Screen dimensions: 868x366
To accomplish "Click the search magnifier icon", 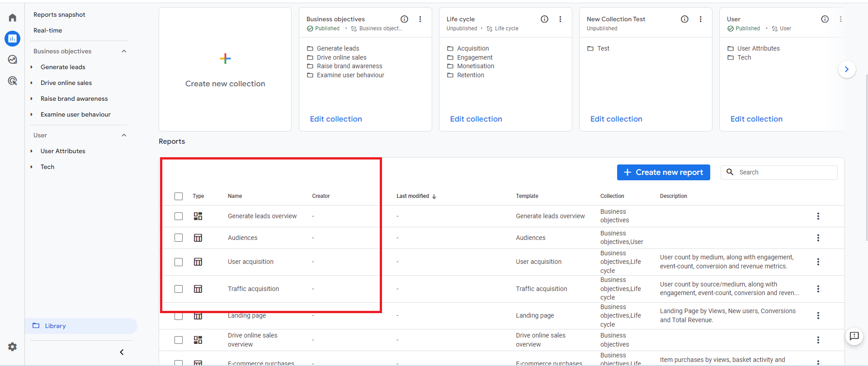I will pos(730,172).
